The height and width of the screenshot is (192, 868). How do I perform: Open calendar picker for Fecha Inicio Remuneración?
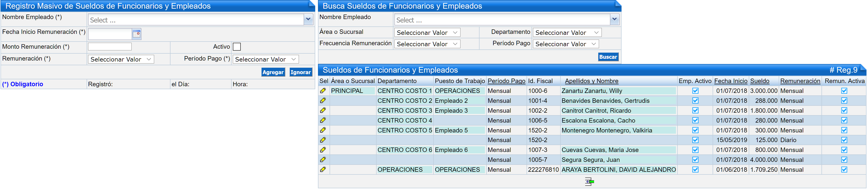click(137, 34)
